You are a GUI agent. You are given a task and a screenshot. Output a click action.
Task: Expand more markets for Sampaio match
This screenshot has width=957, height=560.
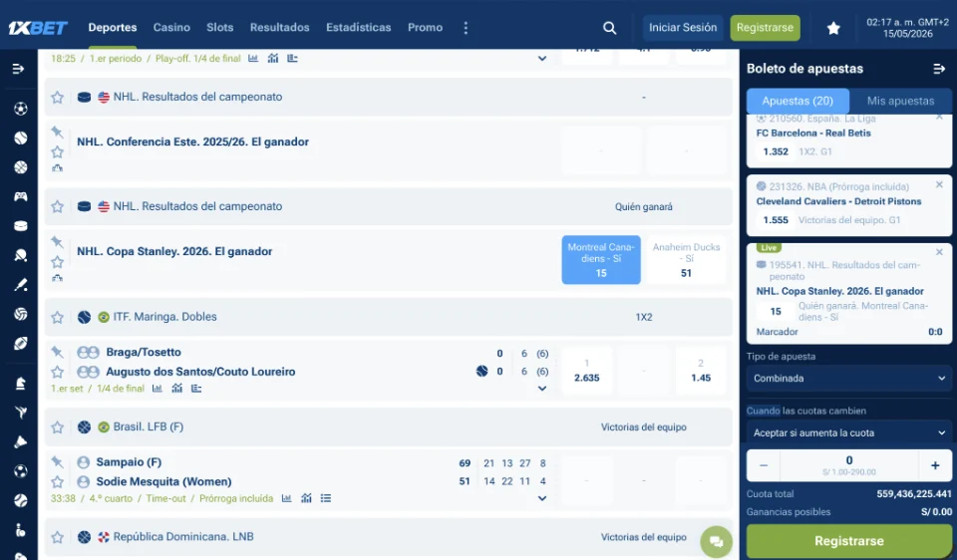pyautogui.click(x=542, y=498)
